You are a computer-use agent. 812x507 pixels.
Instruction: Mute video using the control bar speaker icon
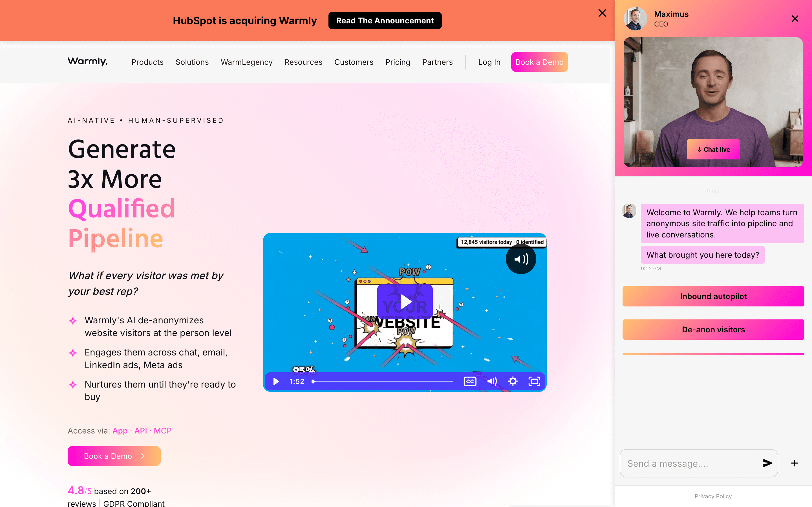click(492, 381)
